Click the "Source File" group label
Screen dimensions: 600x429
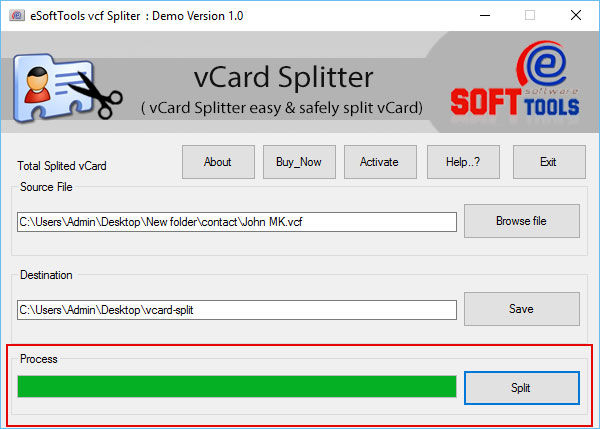pos(46,187)
